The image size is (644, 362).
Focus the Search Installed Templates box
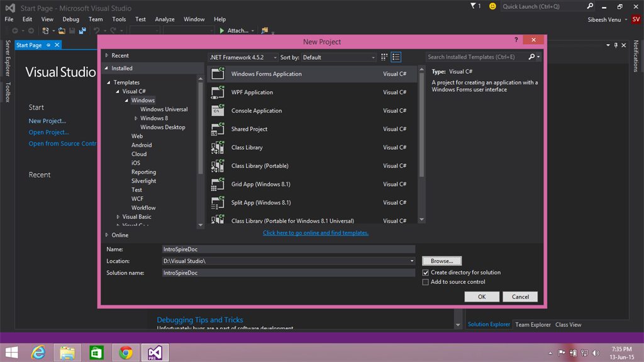(x=477, y=57)
